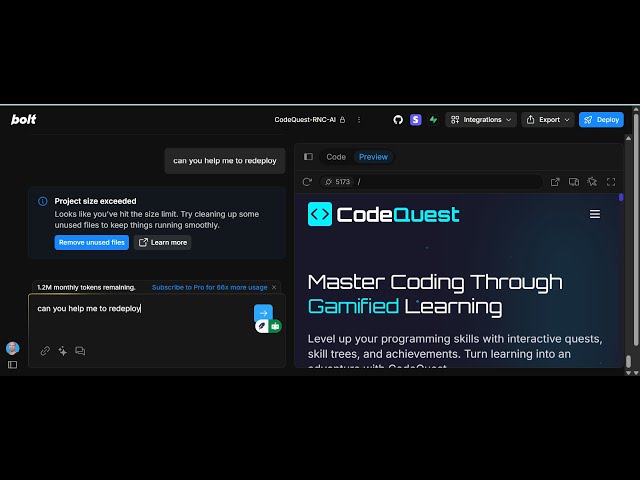Send the chat message arrow button
Image resolution: width=640 pixels, height=480 pixels.
point(263,313)
